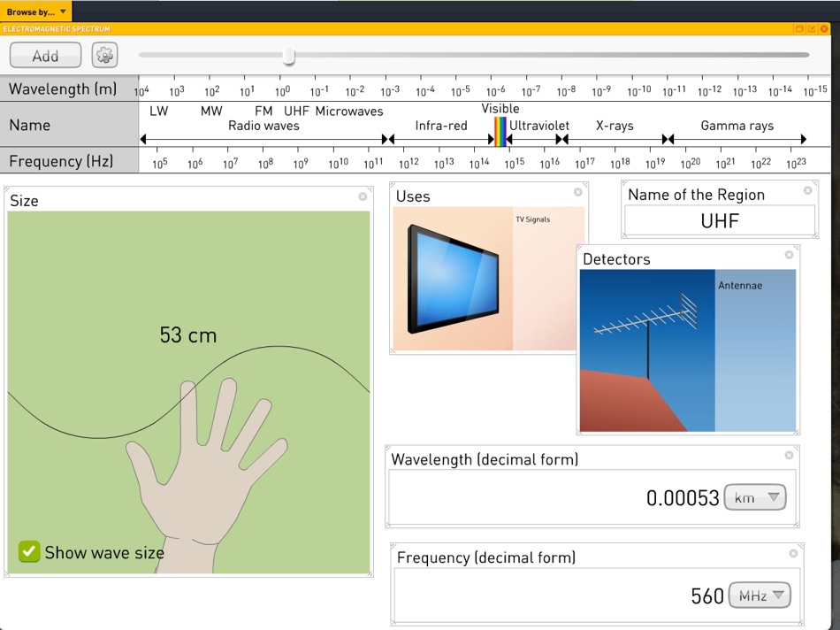Click the Gamma rays region label

[737, 126]
